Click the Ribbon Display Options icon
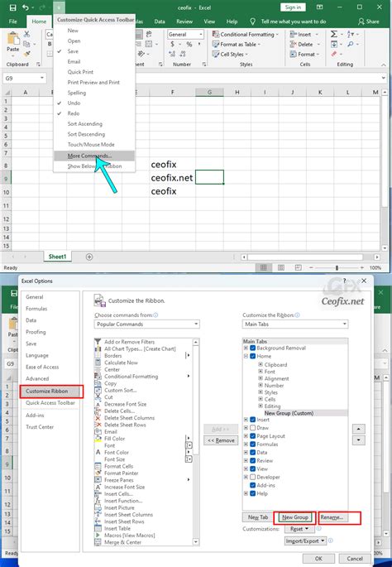 pos(319,7)
